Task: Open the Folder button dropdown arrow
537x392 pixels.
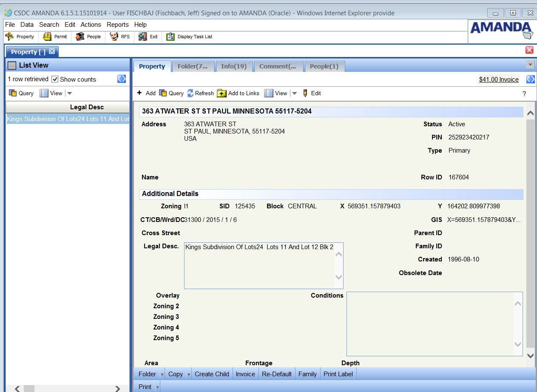Action: (x=162, y=375)
